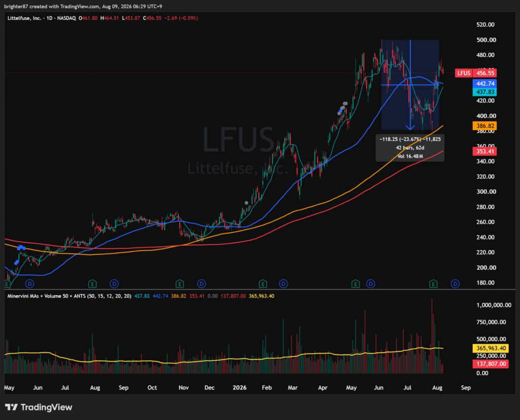
Task: Click the 'NASDAQ' exchange text in legend
Action: (x=67, y=18)
